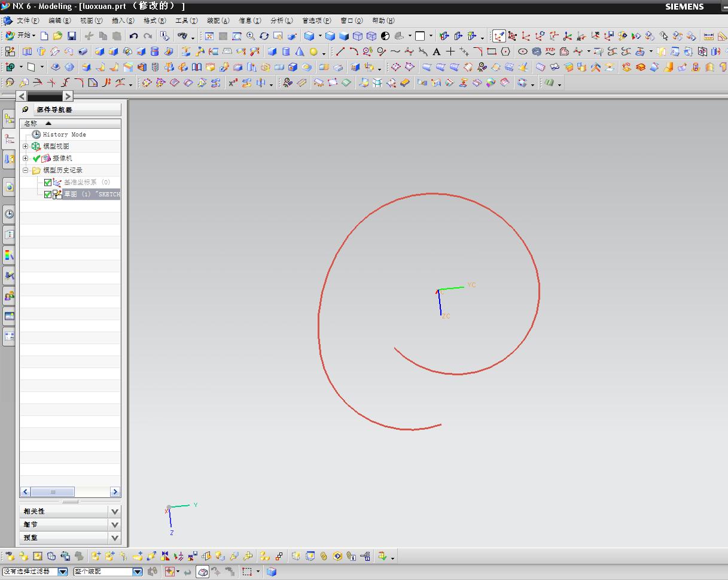Viewport: 728px width, 580px height.
Task: Click horizontal scrollbar right arrow in navigator
Action: click(x=115, y=492)
